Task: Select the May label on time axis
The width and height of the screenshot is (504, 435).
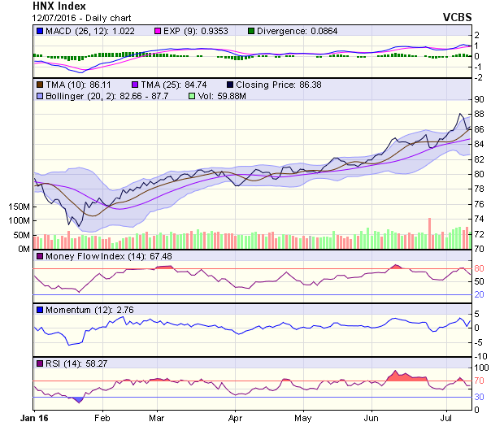Action: (303, 417)
